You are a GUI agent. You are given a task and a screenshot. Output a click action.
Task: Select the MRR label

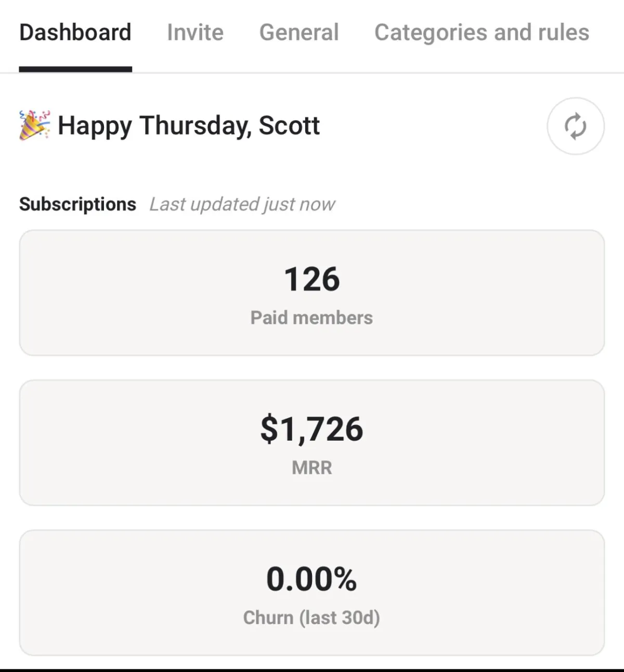[x=312, y=467]
